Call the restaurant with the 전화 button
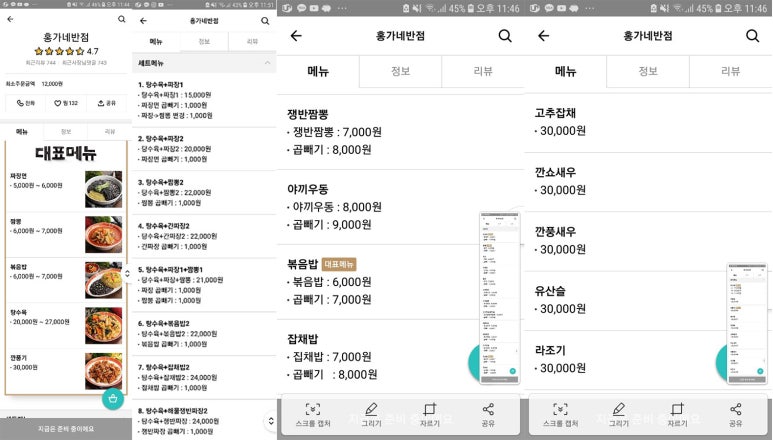The image size is (773, 440). (26, 103)
